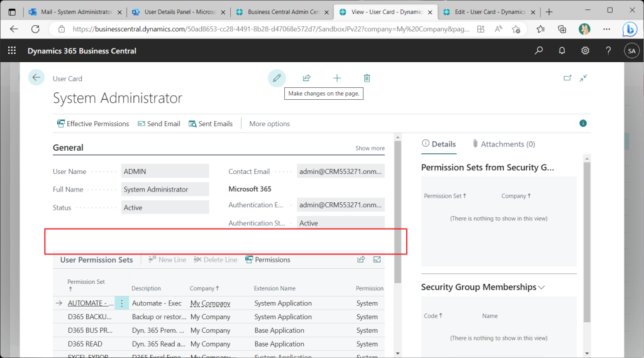The width and height of the screenshot is (644, 358).
Task: Click New Line in permission sets
Action: pyautogui.click(x=167, y=259)
